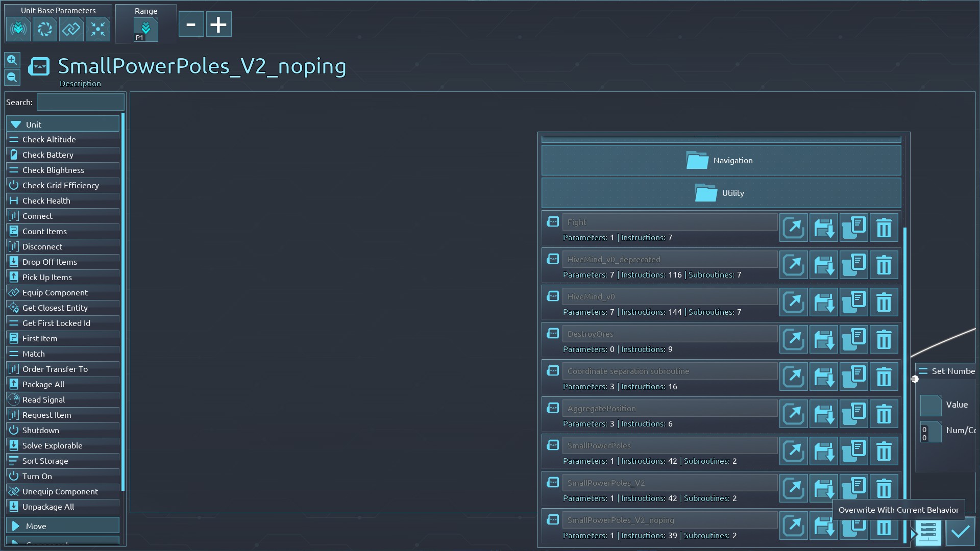Select the Check Battery instruction

pyautogui.click(x=62, y=155)
